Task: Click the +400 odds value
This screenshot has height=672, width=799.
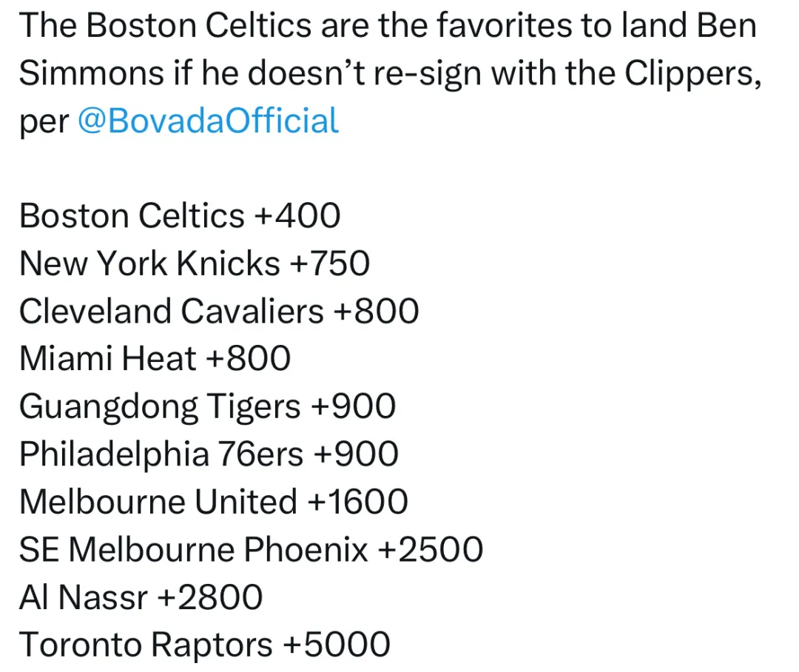Action: (297, 215)
